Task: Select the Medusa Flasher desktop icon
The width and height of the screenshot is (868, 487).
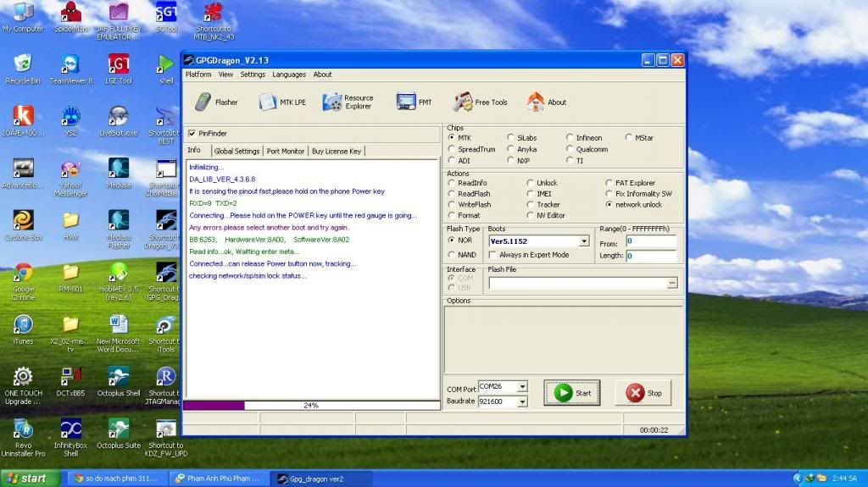Action: (119, 230)
